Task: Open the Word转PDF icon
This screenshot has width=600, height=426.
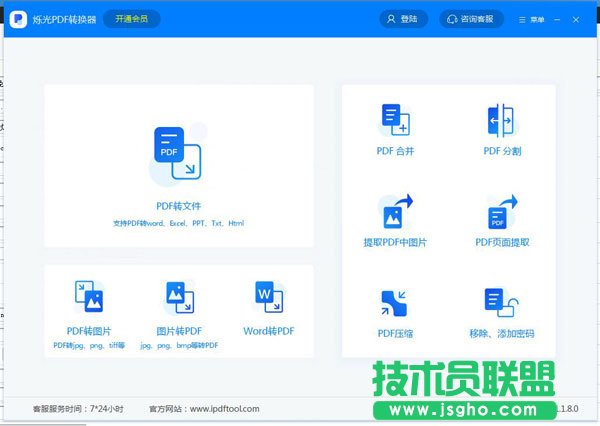Action: coord(269,297)
